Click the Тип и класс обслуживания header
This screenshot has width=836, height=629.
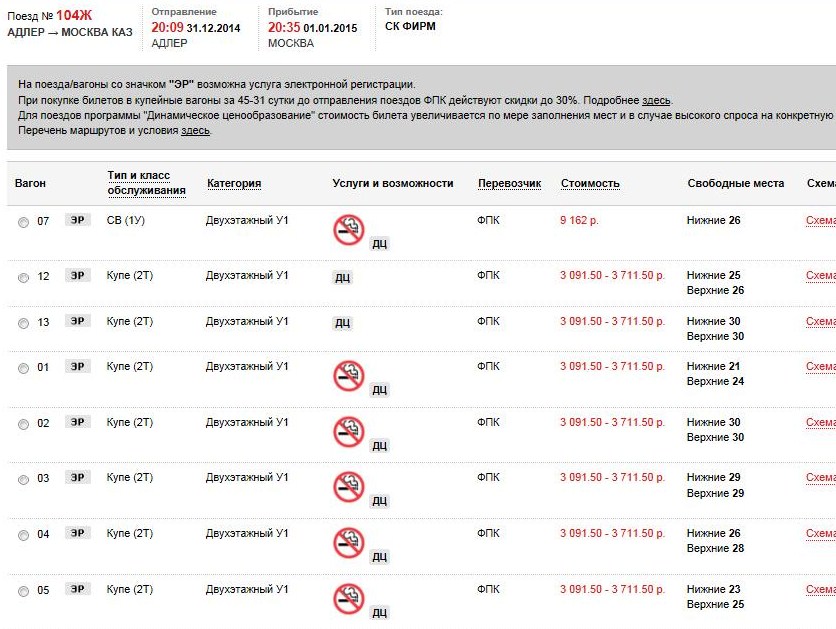(146, 183)
